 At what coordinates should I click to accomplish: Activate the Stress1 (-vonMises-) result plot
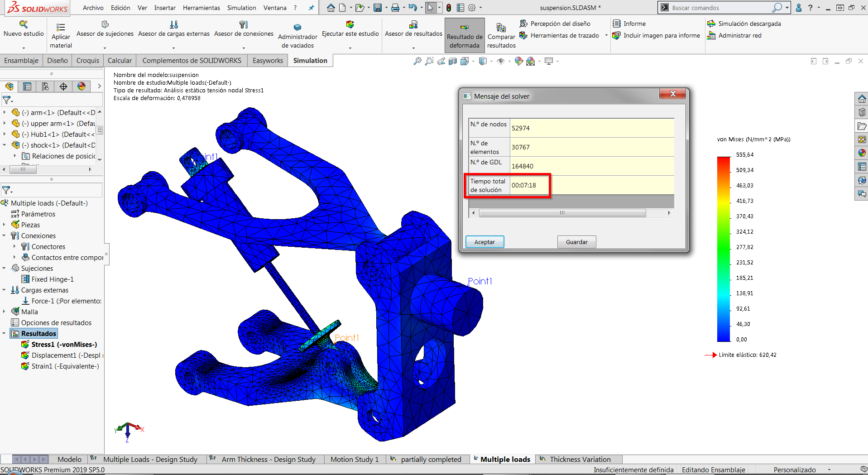(64, 345)
